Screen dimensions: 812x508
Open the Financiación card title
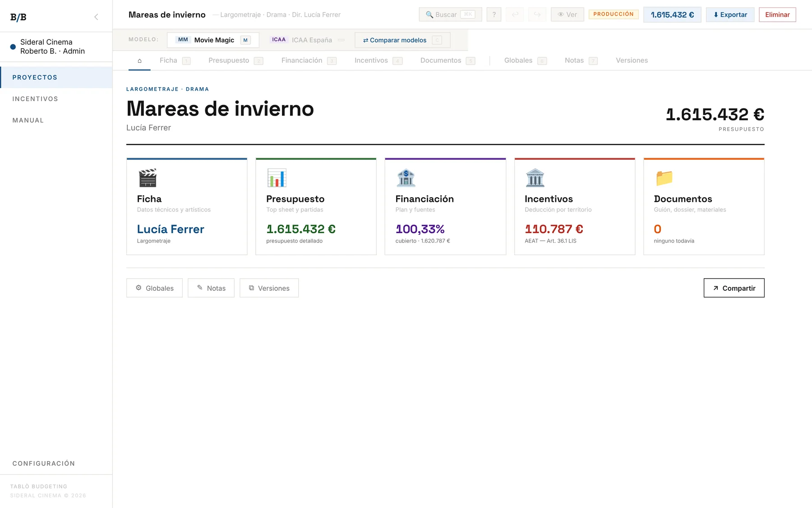tap(424, 199)
